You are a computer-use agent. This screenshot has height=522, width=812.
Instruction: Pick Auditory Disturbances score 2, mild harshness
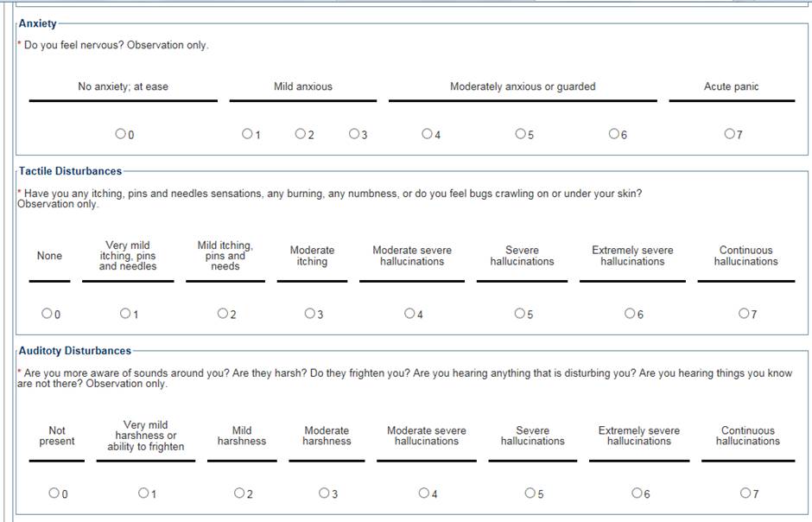click(239, 493)
